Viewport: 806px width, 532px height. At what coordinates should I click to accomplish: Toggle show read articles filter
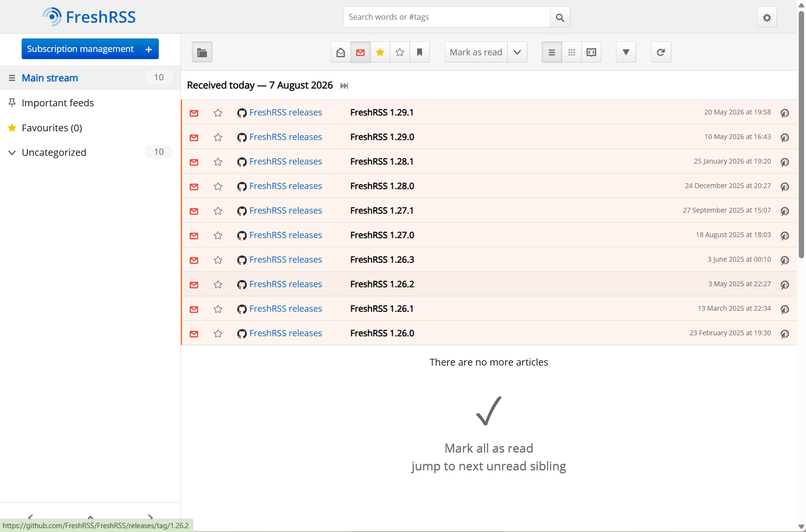click(341, 52)
